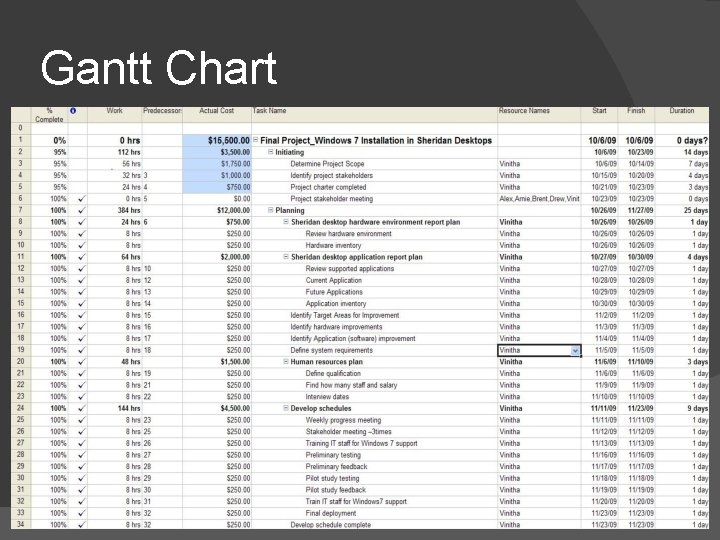Image resolution: width=720 pixels, height=540 pixels.
Task: Select row number 24 header
Action: click(21, 408)
